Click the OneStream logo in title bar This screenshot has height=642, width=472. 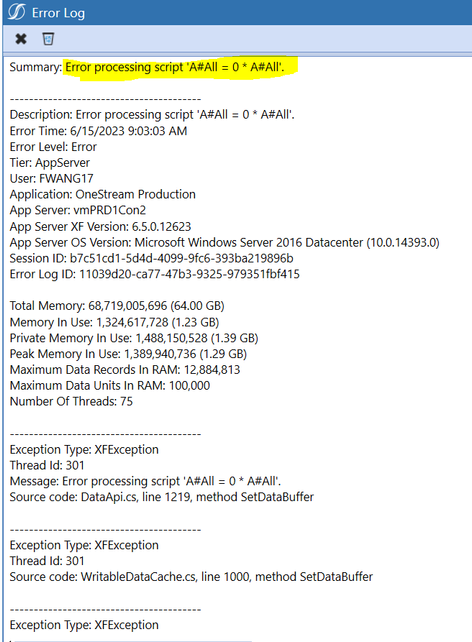tap(16, 12)
